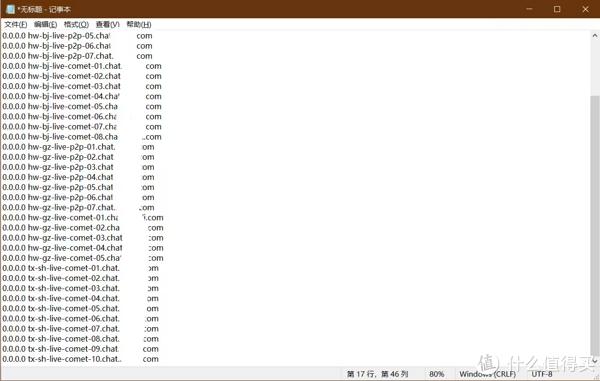Click the hw-bj-live-comet-08 line

[x=82, y=137]
